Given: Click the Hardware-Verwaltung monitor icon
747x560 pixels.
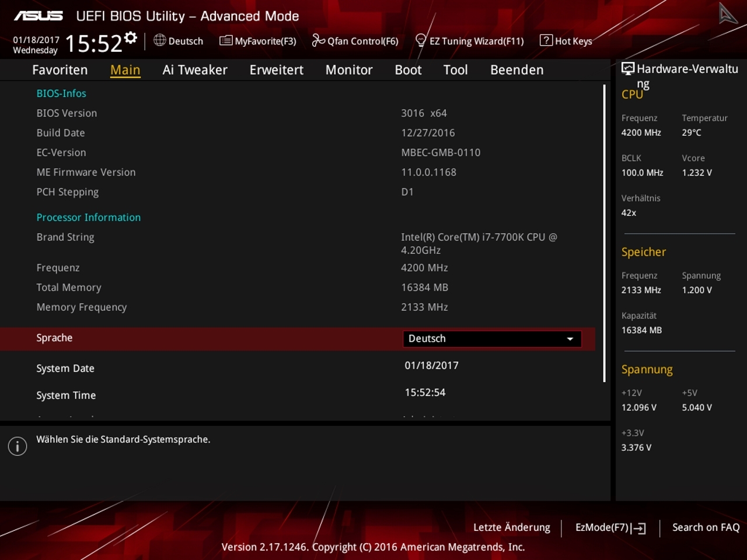Looking at the screenshot, I should tap(628, 68).
